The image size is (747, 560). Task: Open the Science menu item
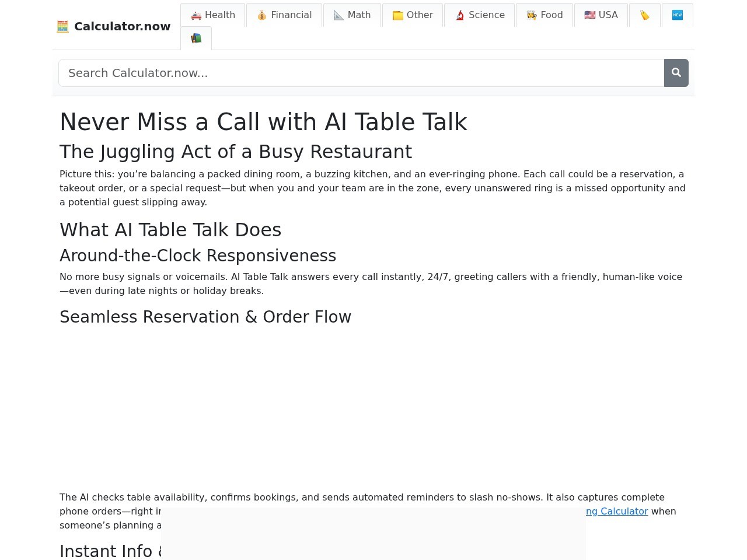[480, 15]
